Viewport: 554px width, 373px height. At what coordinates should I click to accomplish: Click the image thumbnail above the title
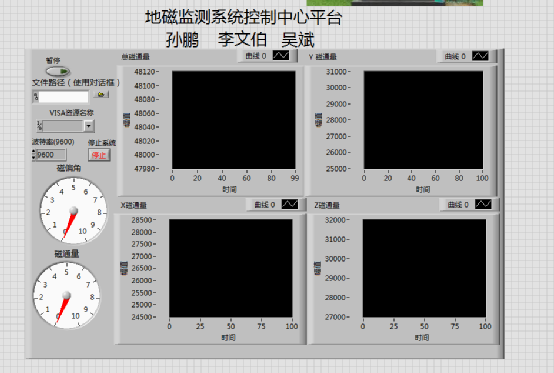pos(395,2)
